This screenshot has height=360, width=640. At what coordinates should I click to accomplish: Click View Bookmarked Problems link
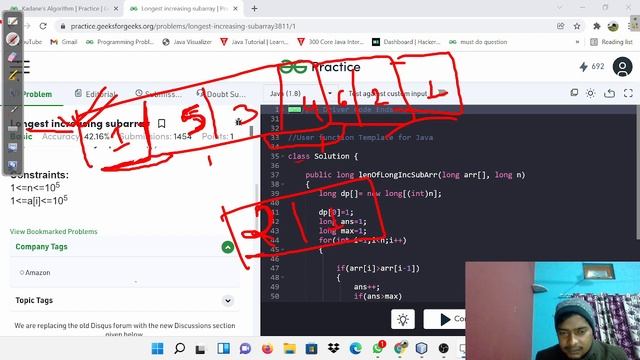click(53, 231)
